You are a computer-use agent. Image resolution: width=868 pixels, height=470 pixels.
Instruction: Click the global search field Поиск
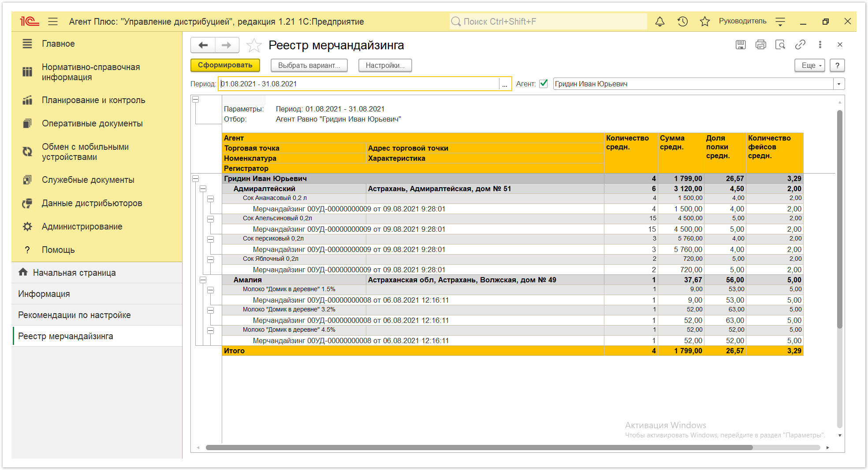pos(548,21)
